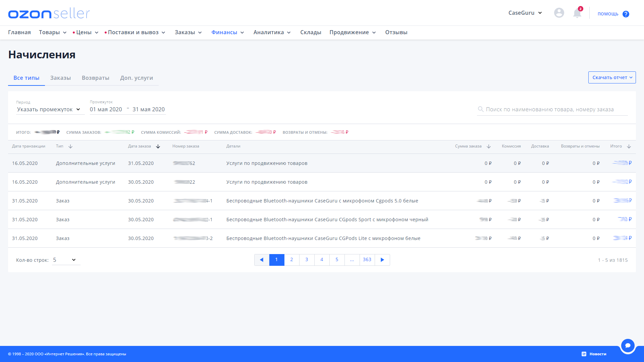Open the Отзывы navigation link
The image size is (644, 362).
coord(396,33)
